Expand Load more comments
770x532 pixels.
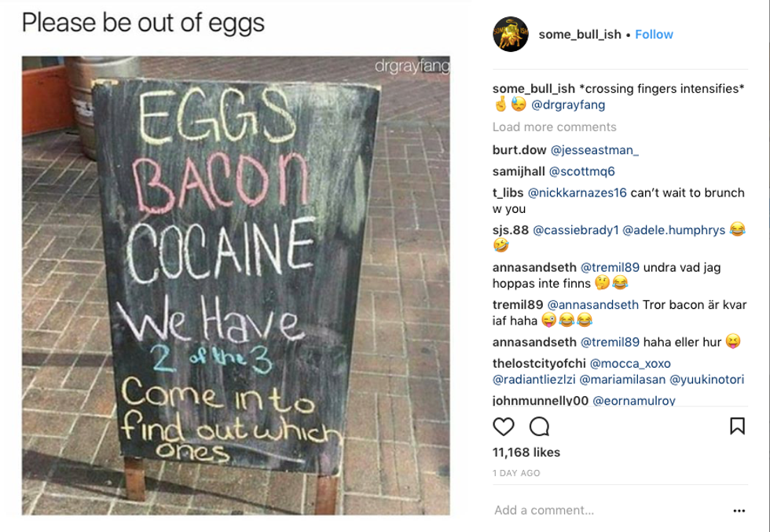click(554, 127)
